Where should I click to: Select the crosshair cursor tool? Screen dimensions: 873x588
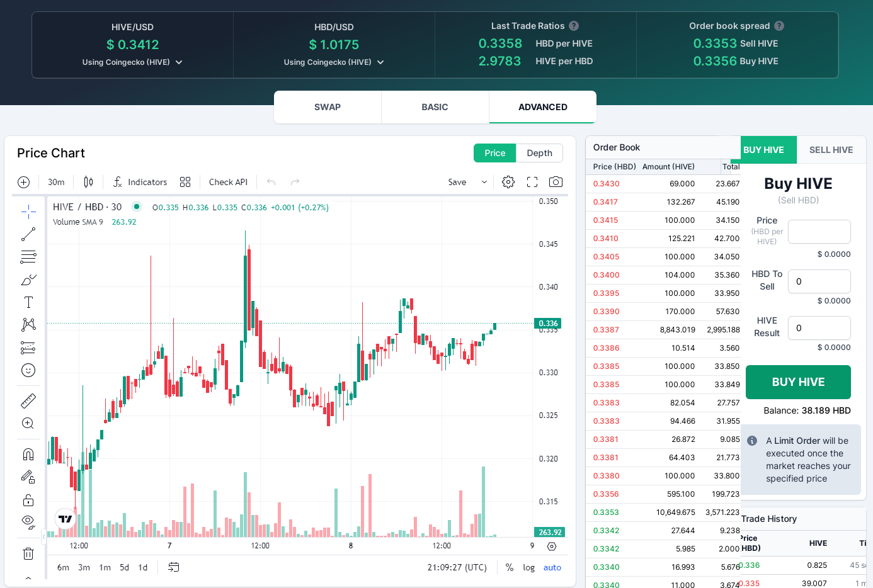click(28, 212)
